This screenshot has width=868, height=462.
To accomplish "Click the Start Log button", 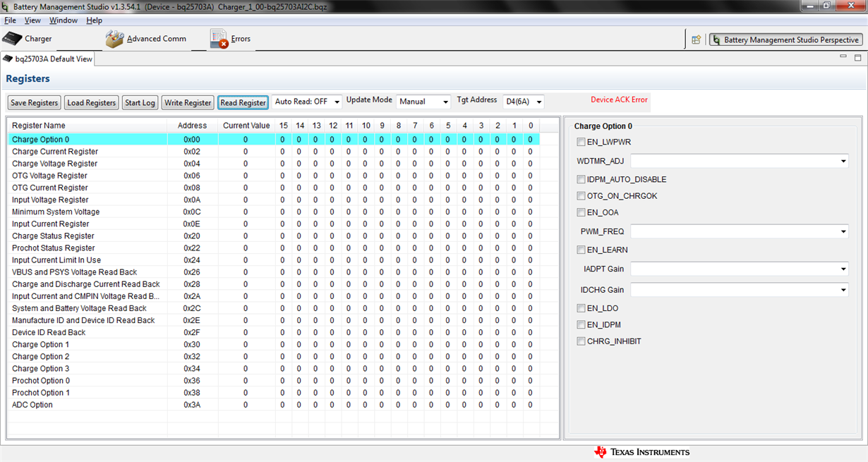I will (x=140, y=103).
